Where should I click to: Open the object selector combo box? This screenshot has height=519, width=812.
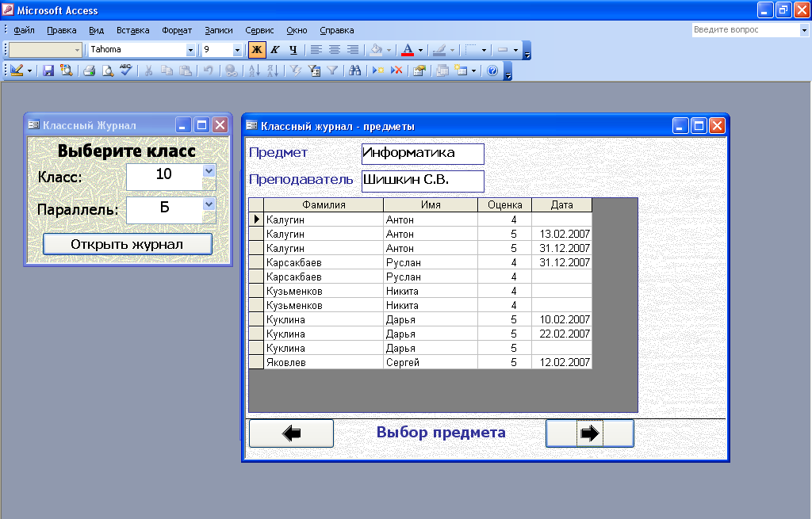45,50
